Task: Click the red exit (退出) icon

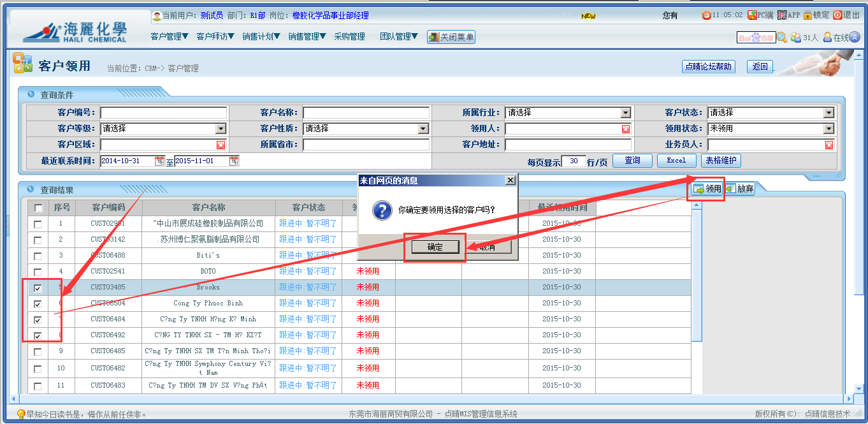Action: pos(837,15)
